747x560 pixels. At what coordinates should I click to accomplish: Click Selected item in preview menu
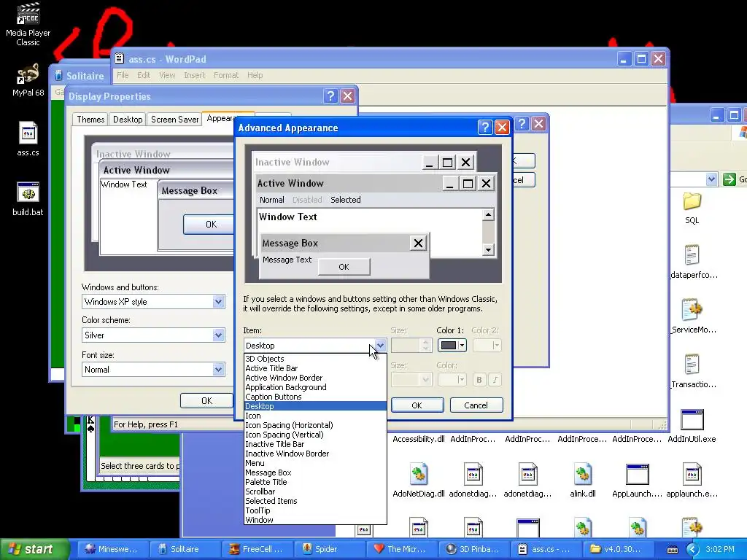tap(345, 200)
